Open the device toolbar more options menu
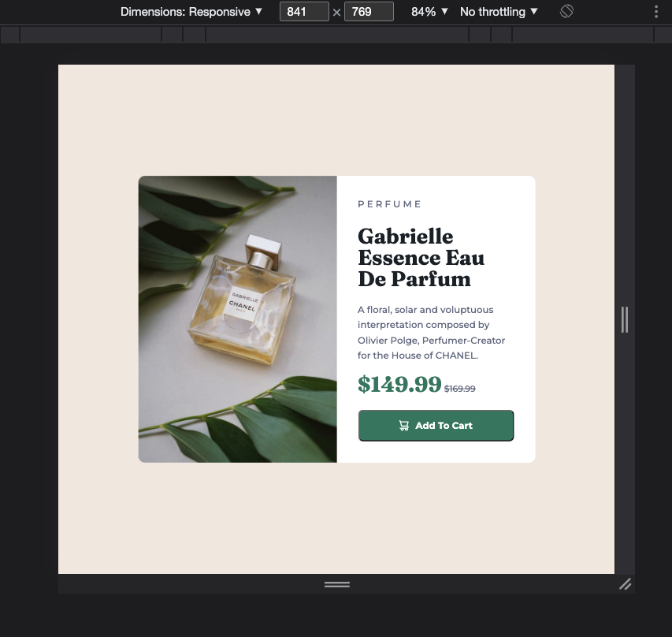This screenshot has width=672, height=637. (656, 12)
